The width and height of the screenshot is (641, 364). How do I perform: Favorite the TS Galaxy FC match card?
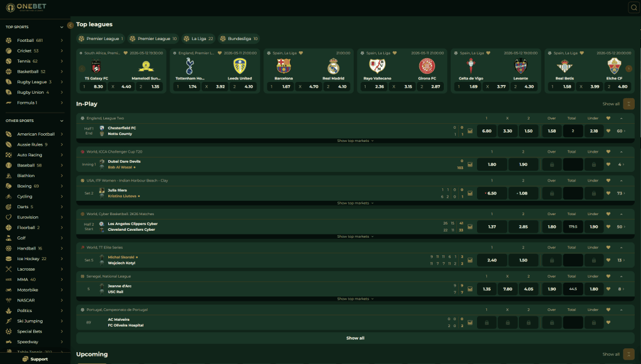(x=125, y=53)
